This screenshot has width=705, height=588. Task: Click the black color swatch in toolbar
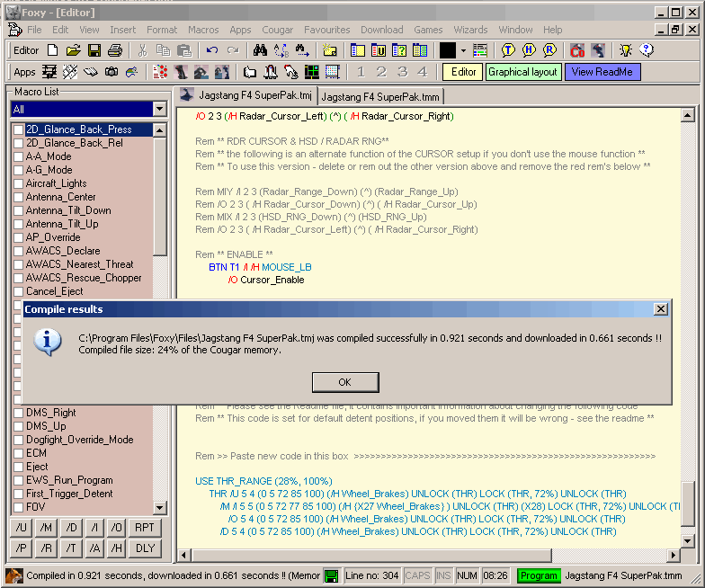[448, 51]
